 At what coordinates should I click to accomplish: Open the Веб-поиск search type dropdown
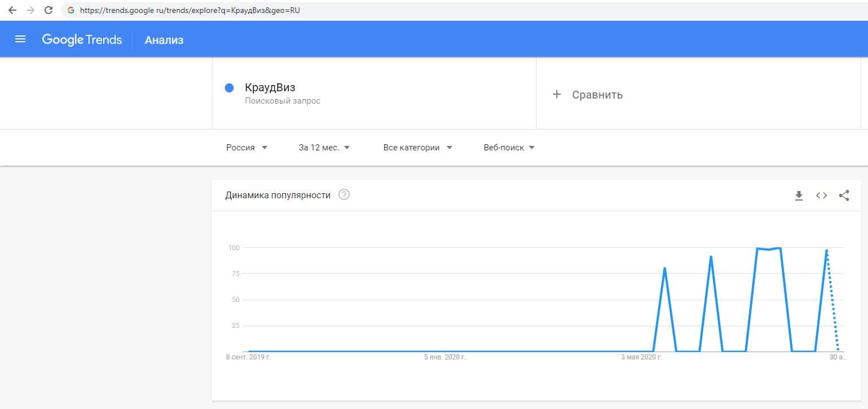(509, 148)
